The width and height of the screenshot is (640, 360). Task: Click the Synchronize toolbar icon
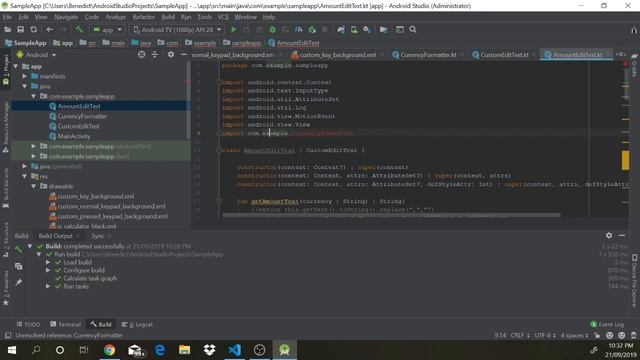point(33,29)
